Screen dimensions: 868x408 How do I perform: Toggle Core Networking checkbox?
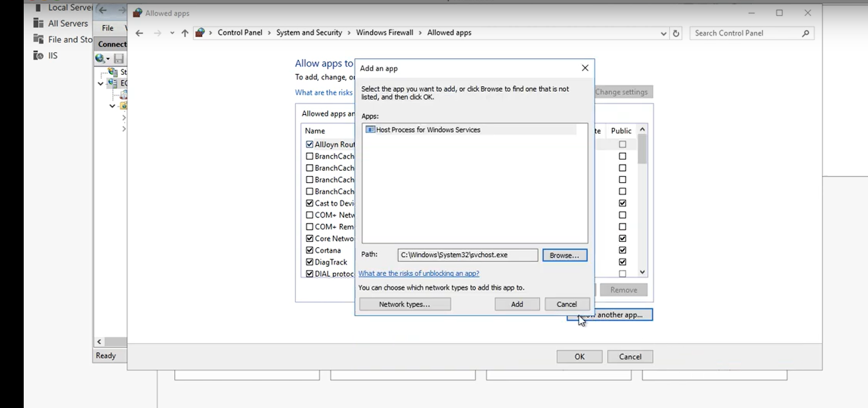point(309,238)
